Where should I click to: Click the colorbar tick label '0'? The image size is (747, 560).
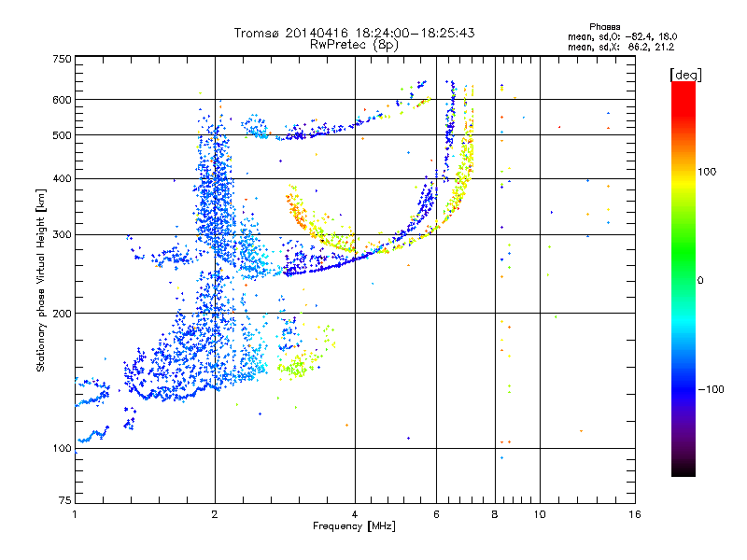click(x=700, y=281)
